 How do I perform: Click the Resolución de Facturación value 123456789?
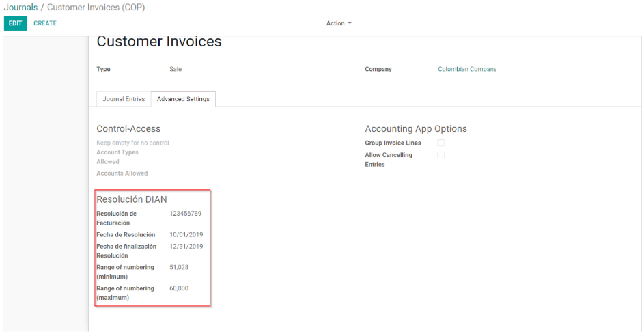tap(185, 214)
